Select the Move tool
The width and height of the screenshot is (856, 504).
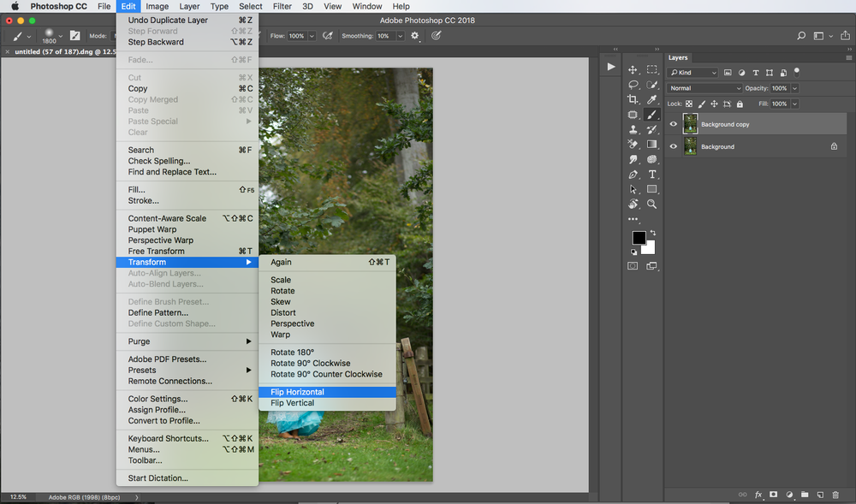click(x=633, y=70)
